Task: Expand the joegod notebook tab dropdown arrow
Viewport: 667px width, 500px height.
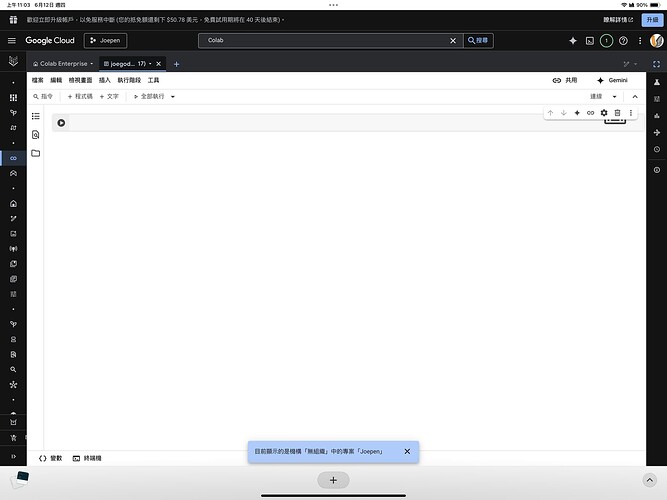Action: (x=150, y=64)
